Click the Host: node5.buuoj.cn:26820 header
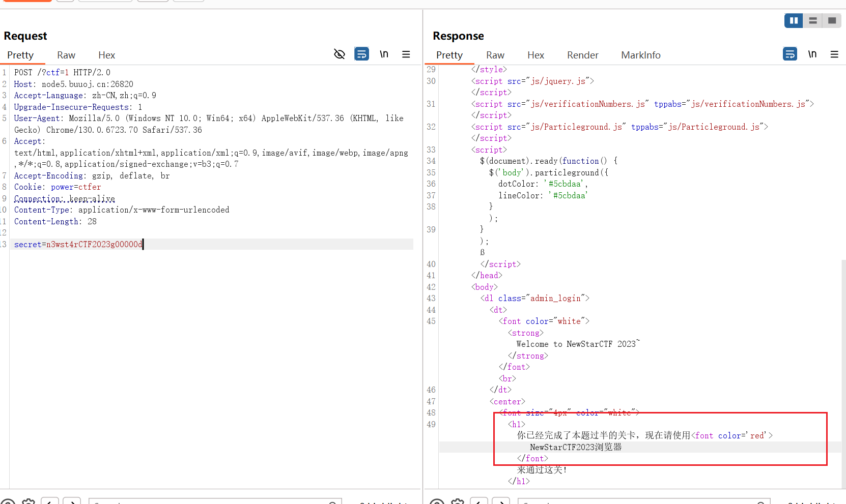 pos(73,84)
